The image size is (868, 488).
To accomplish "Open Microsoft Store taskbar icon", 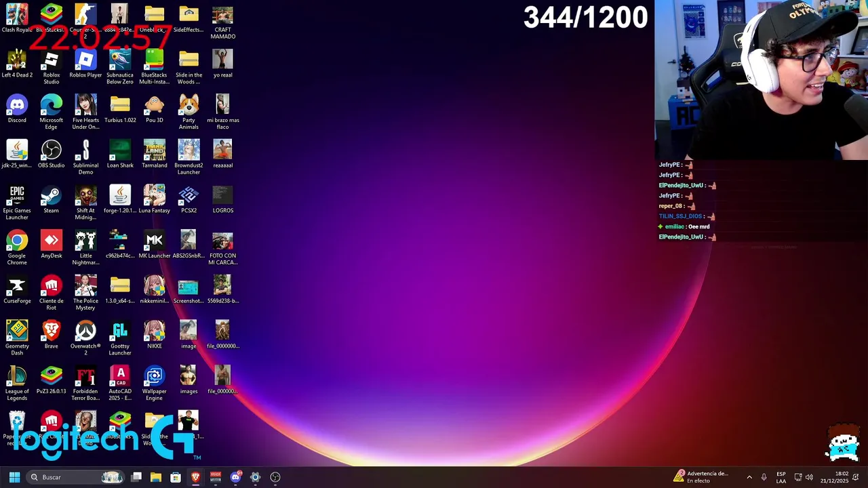I will [x=176, y=477].
